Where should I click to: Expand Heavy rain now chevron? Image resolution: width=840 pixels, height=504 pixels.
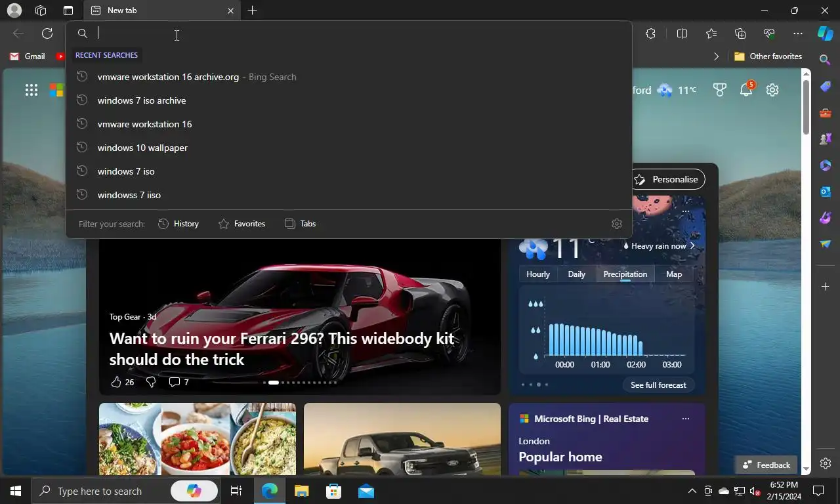[x=692, y=246]
